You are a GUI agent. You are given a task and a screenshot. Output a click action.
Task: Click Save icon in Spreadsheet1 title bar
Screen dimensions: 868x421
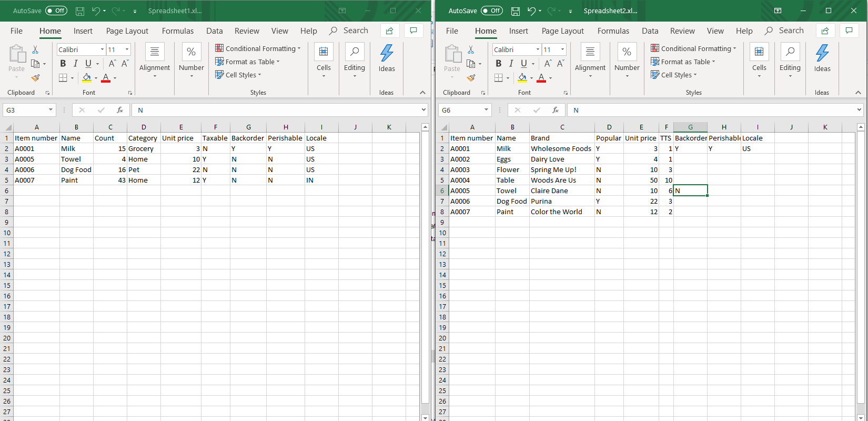[80, 11]
